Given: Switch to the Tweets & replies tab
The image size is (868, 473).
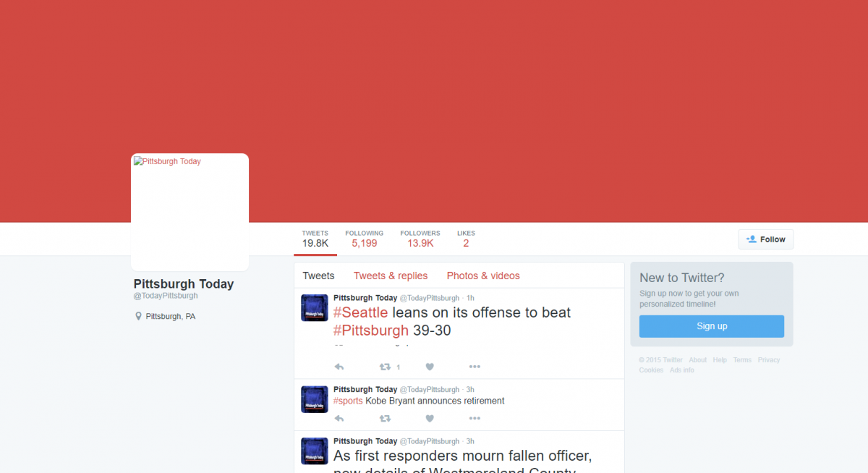Looking at the screenshot, I should (391, 276).
